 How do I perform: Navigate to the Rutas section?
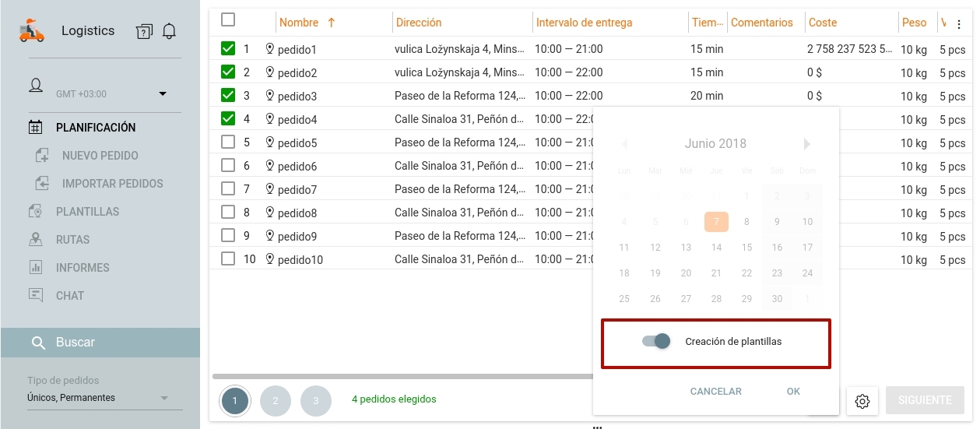(x=72, y=240)
